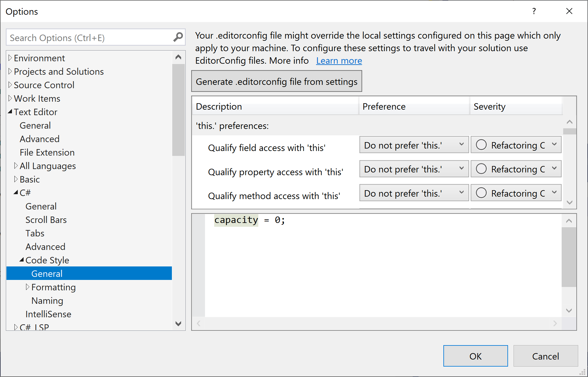Screen dimensions: 588x377
Task: Select the Tabs settings page
Action: 35,233
